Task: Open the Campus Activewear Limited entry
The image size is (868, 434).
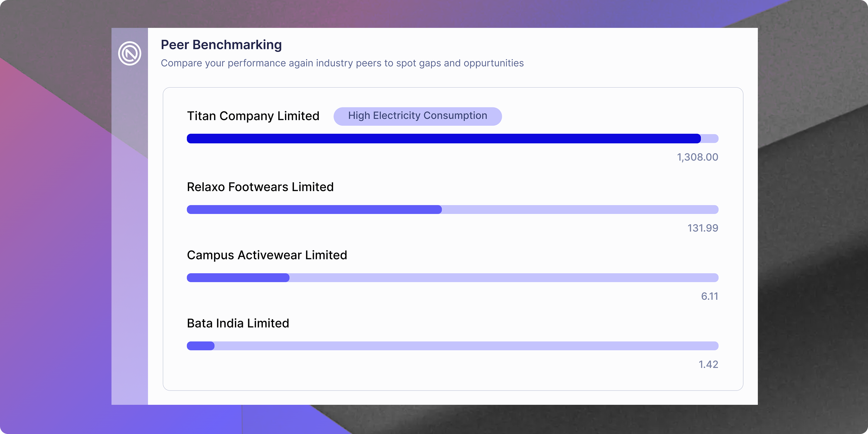Action: [266, 255]
